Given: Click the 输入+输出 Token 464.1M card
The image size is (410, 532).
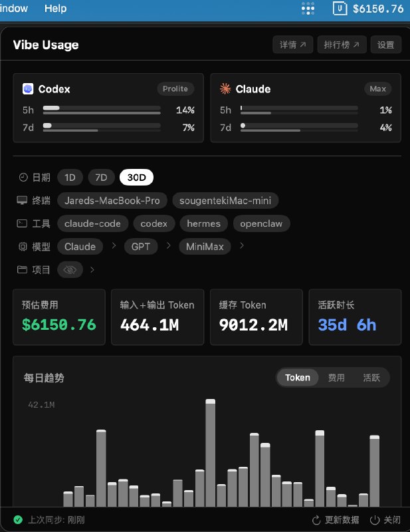Looking at the screenshot, I should 157,317.
